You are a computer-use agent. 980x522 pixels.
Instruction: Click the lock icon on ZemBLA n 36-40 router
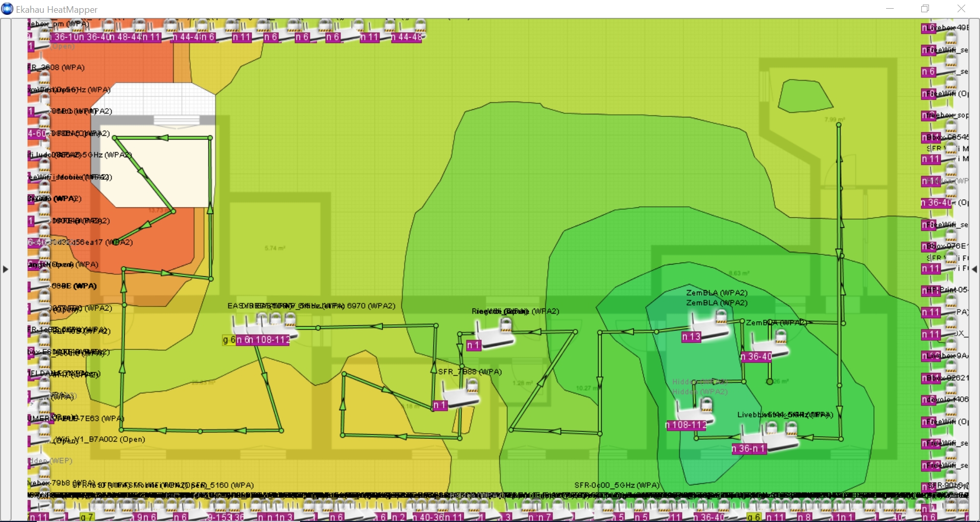click(781, 336)
